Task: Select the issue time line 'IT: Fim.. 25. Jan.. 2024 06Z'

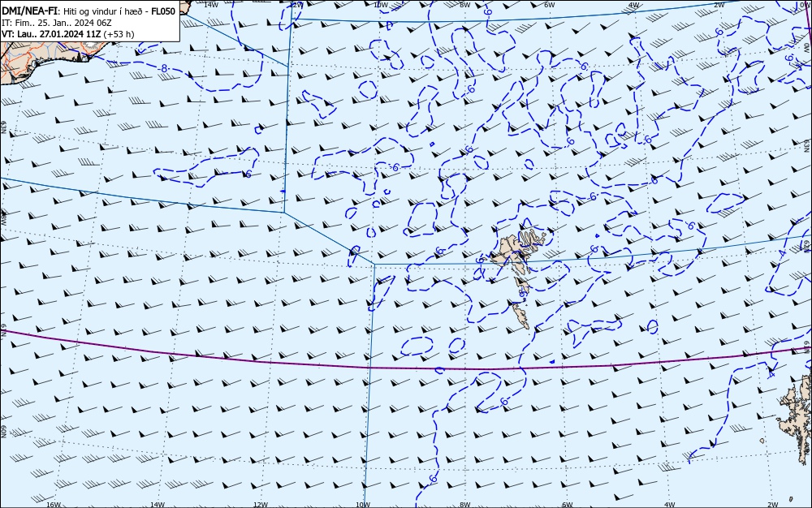Action: [x=57, y=23]
